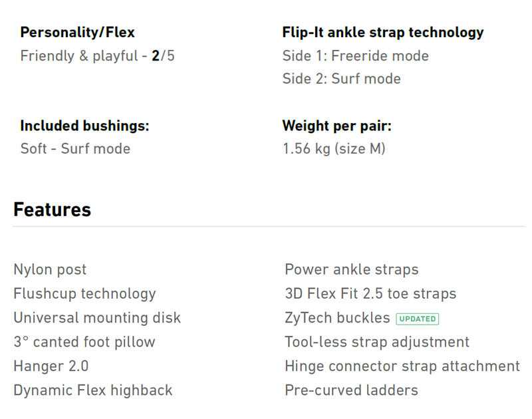The image size is (532, 419).
Task: Select Side 2: Surf mode text
Action: point(341,79)
